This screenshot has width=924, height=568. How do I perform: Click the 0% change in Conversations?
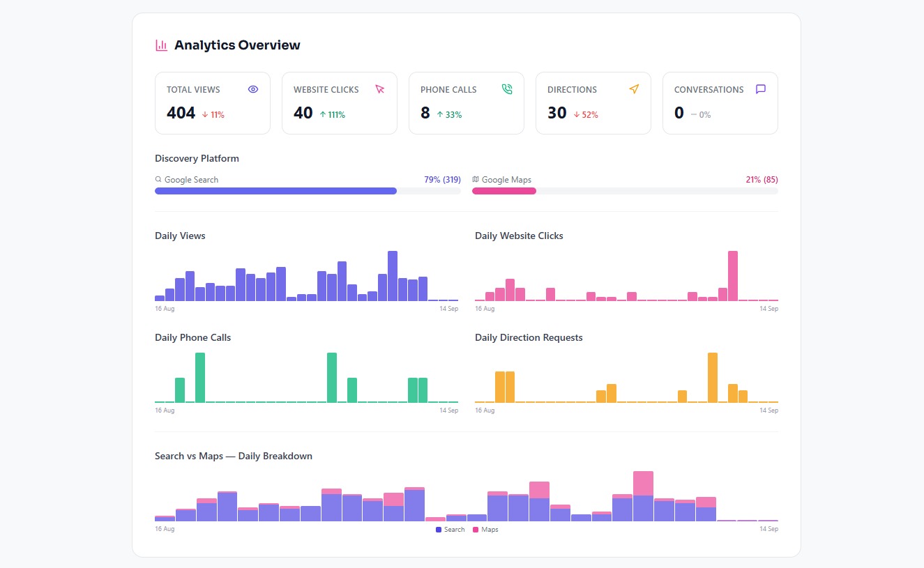pyautogui.click(x=701, y=115)
